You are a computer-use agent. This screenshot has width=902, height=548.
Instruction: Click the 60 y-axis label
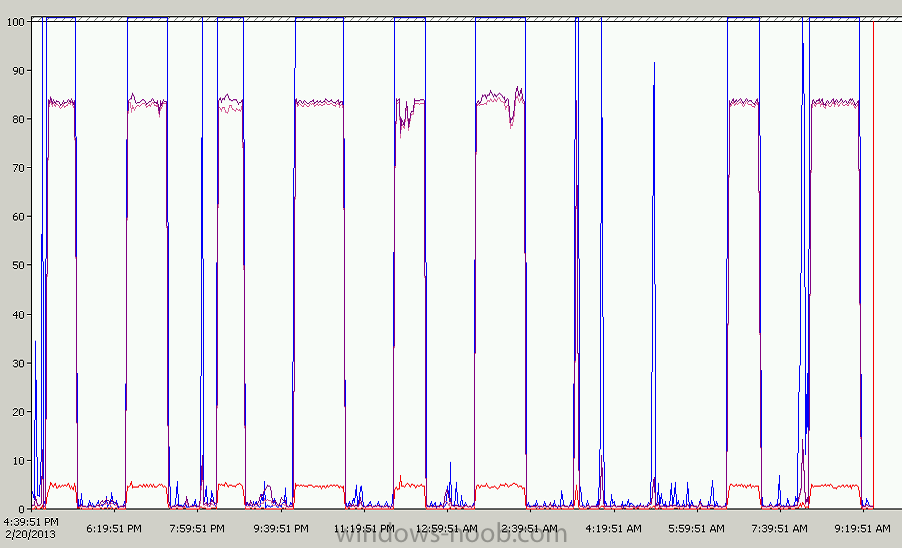pyautogui.click(x=18, y=217)
